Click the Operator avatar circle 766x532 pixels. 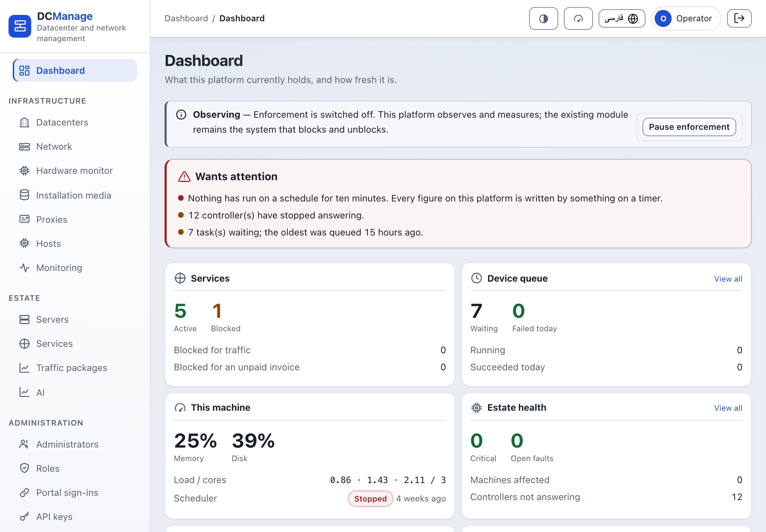(x=663, y=18)
